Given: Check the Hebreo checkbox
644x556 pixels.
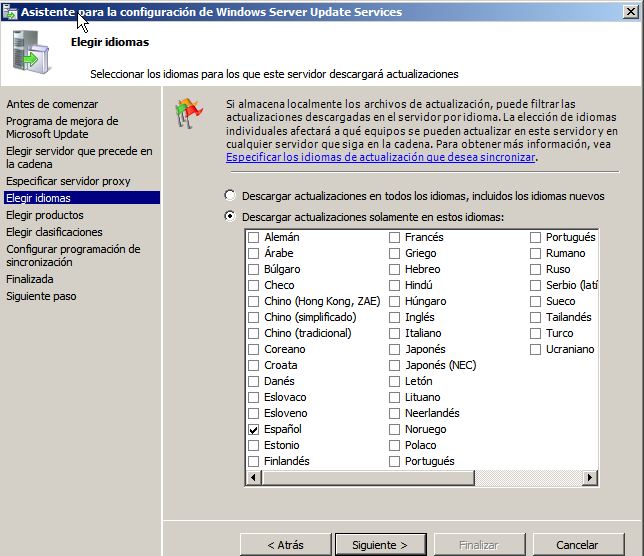Looking at the screenshot, I should 394,269.
